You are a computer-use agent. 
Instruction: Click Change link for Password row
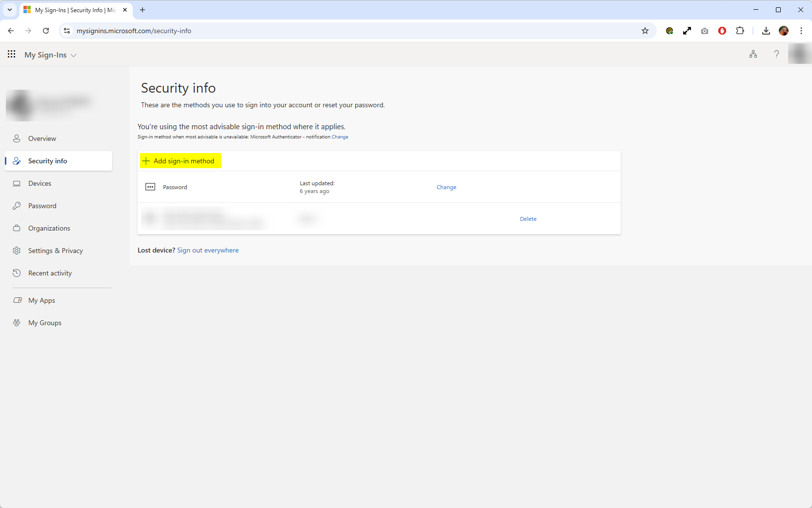[446, 187]
